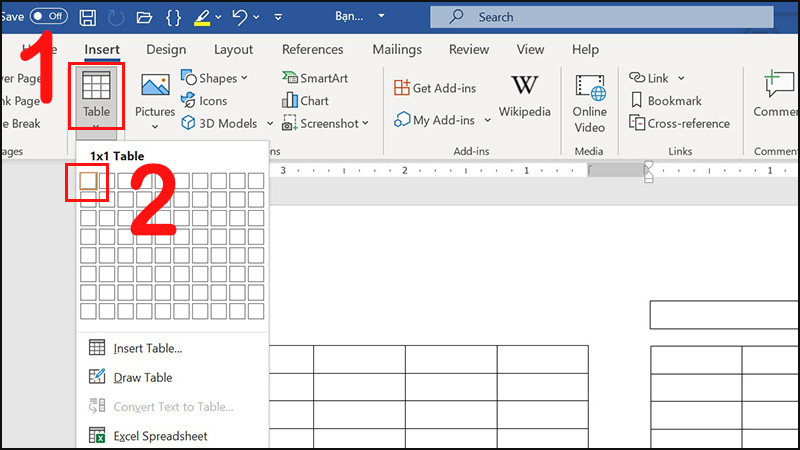Open the Screenshot dropdown menu

pyautogui.click(x=365, y=124)
